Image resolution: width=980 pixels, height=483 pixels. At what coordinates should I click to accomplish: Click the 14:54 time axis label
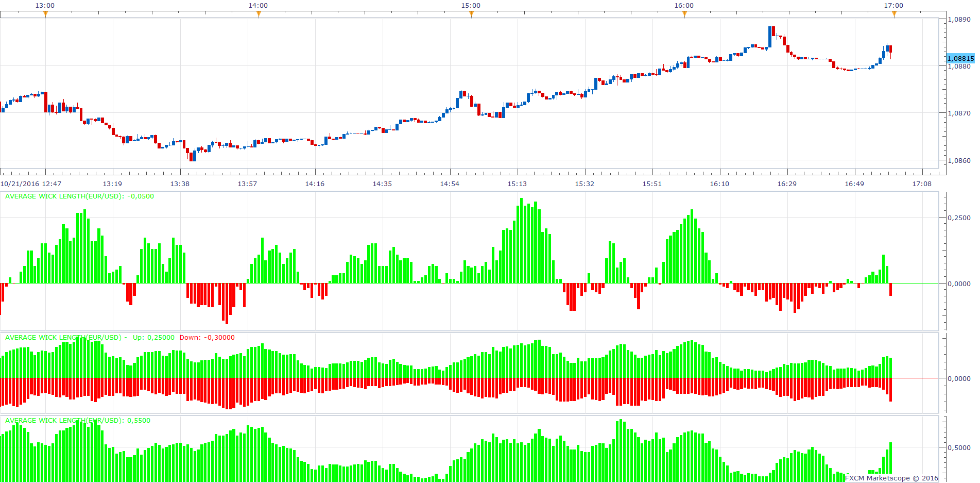[x=450, y=184]
